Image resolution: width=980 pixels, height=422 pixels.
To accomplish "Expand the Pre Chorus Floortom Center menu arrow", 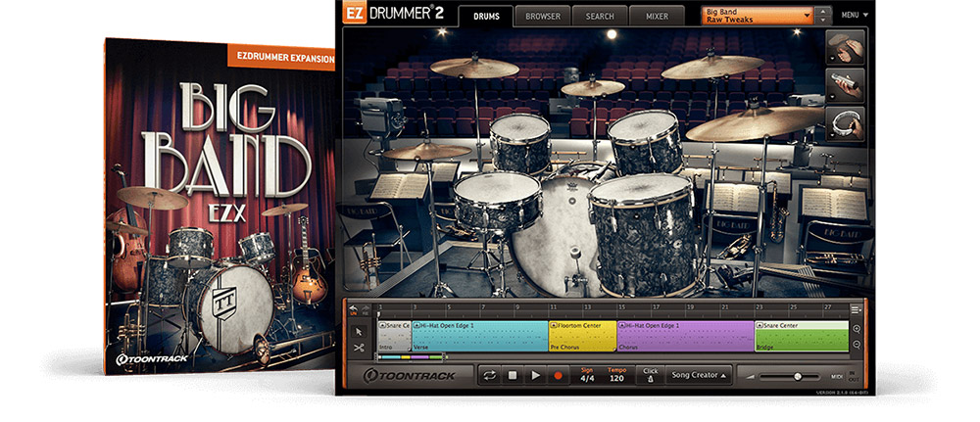I will [x=554, y=325].
